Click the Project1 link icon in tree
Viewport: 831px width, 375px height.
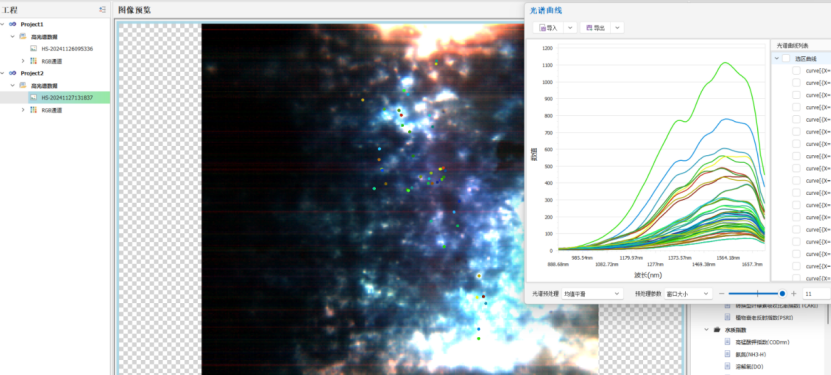coord(13,24)
